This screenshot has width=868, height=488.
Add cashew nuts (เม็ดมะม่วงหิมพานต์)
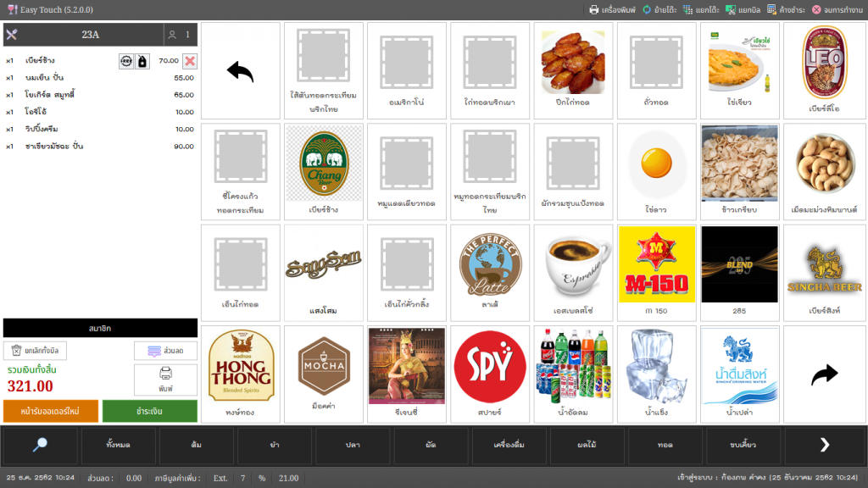pyautogui.click(x=824, y=172)
